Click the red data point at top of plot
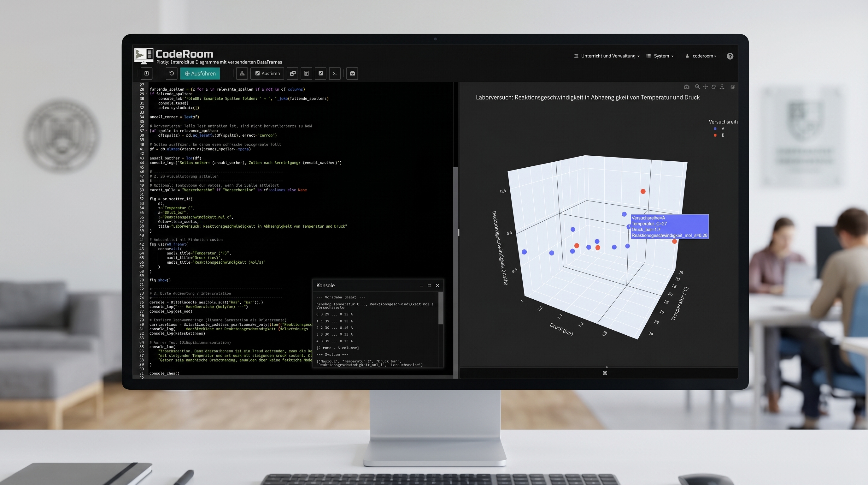868x485 pixels. coord(643,192)
